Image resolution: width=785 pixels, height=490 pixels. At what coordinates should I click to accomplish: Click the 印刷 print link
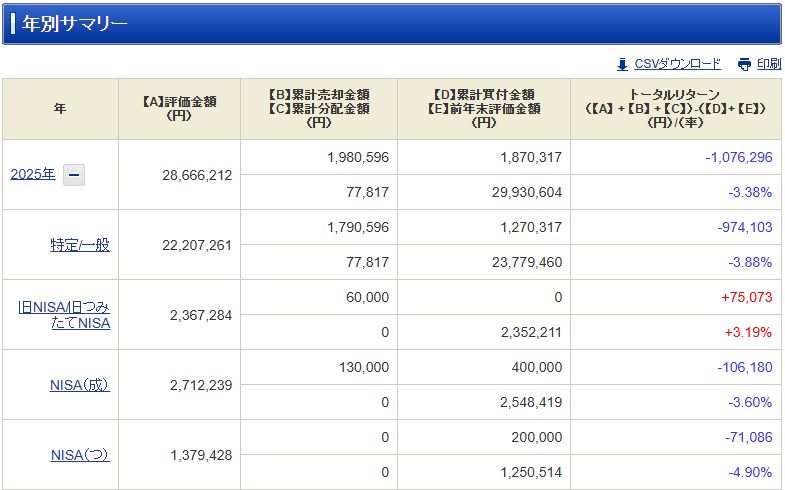(x=769, y=64)
